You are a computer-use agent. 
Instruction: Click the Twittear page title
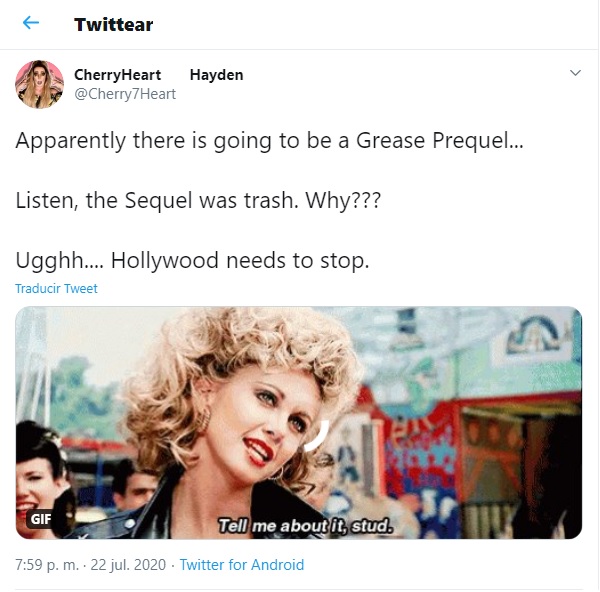click(x=113, y=24)
